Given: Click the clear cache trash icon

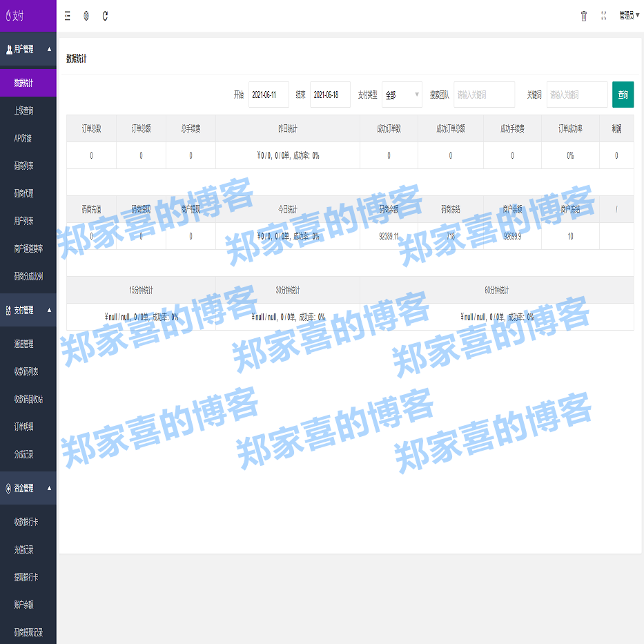Looking at the screenshot, I should point(584,15).
